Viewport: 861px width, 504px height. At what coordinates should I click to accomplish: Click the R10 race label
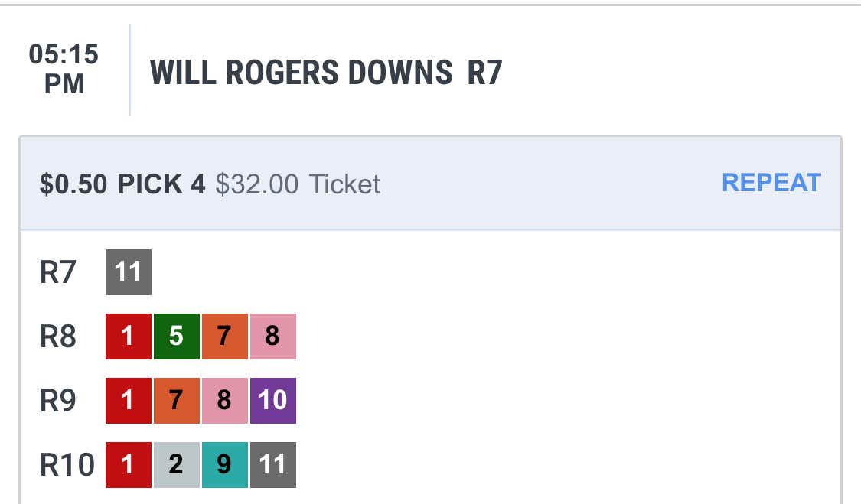(x=67, y=465)
